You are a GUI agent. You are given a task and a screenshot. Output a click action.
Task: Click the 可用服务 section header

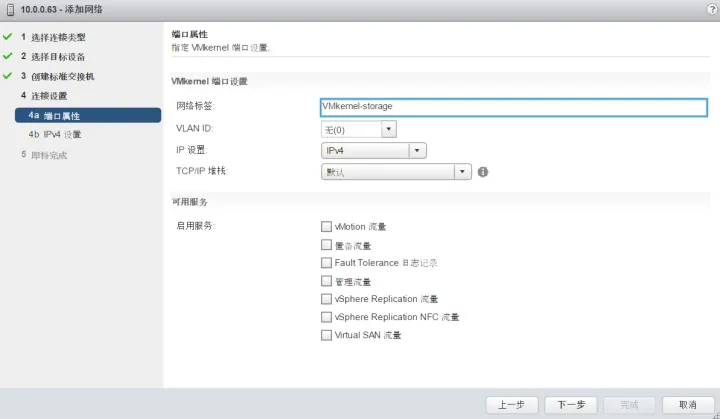click(x=190, y=202)
